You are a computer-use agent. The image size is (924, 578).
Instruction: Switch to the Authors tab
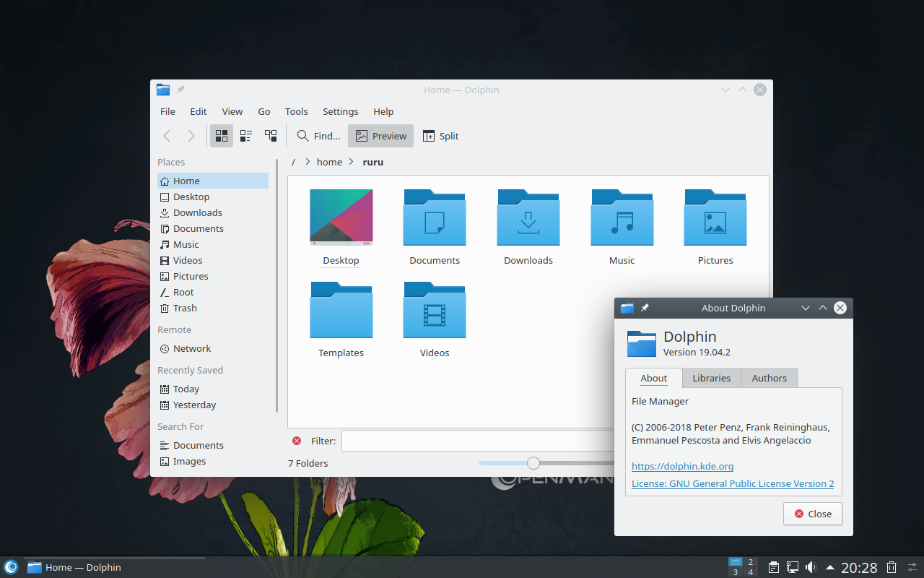769,378
